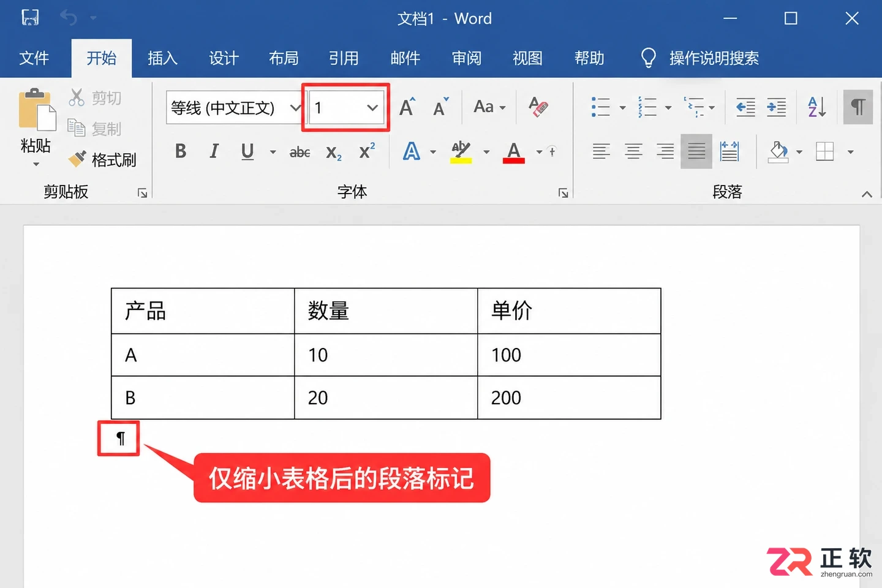Toggle superscript formatting
The width and height of the screenshot is (882, 588).
point(367,151)
